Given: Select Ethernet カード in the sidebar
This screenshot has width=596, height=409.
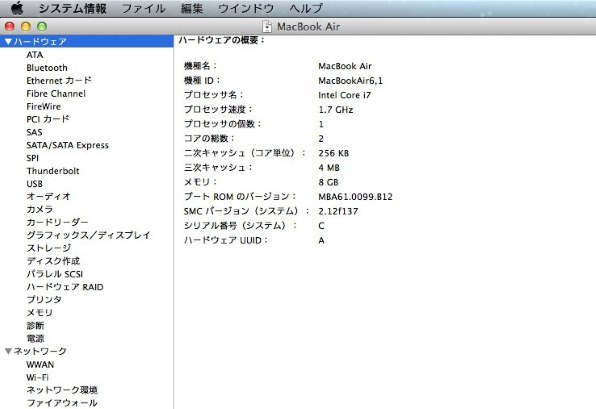Looking at the screenshot, I should point(59,81).
